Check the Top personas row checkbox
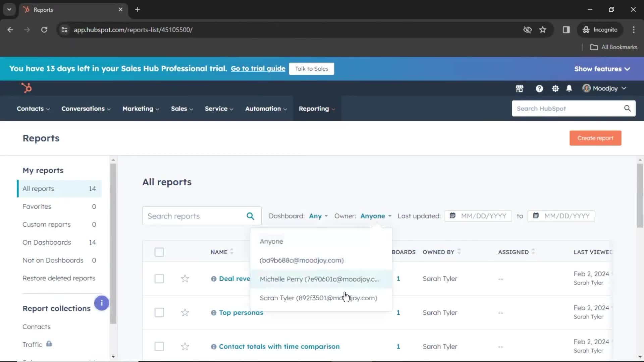Screen dimensions: 644x362 [x=159, y=312]
